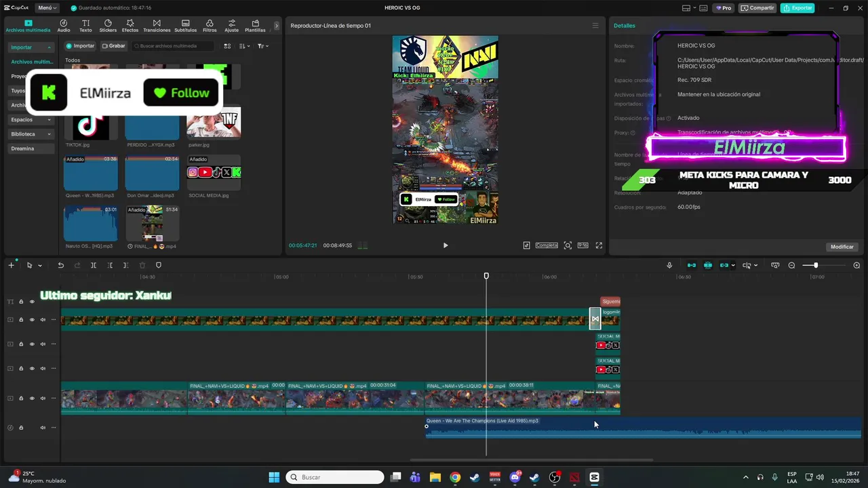Open the Subtítulos tab

pos(185,26)
